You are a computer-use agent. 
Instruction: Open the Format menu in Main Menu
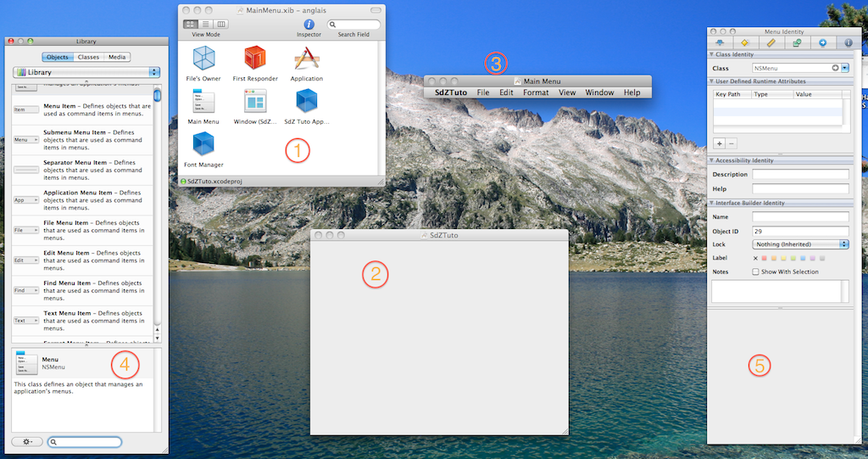(x=536, y=92)
